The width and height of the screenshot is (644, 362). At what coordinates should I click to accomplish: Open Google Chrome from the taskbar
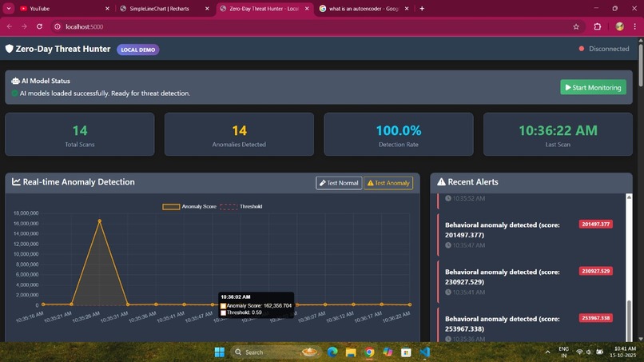click(x=369, y=352)
